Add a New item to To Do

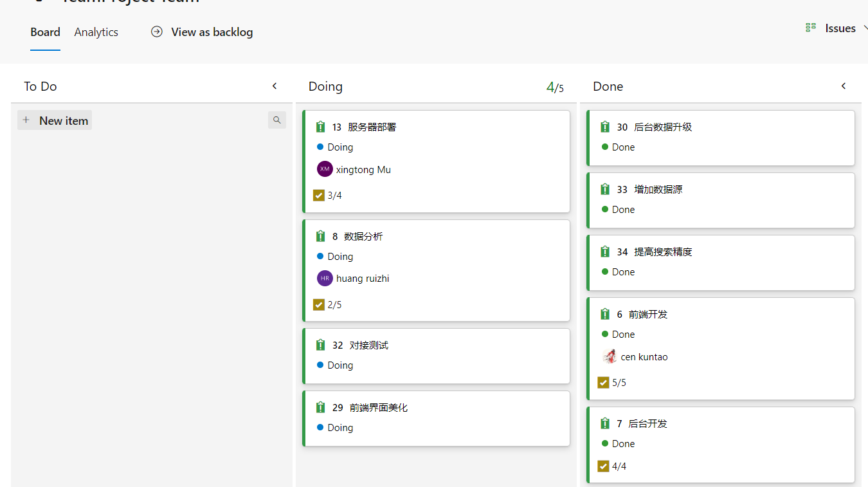pos(55,120)
